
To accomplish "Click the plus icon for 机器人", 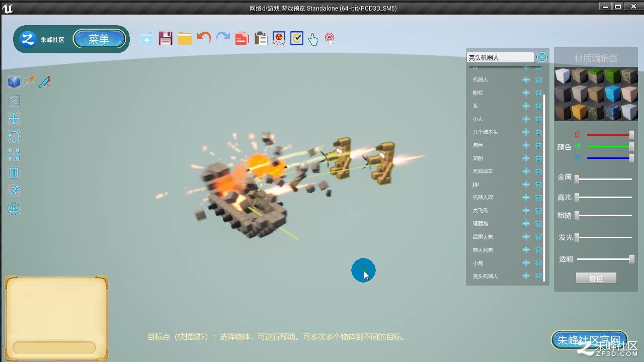I will point(526,80).
